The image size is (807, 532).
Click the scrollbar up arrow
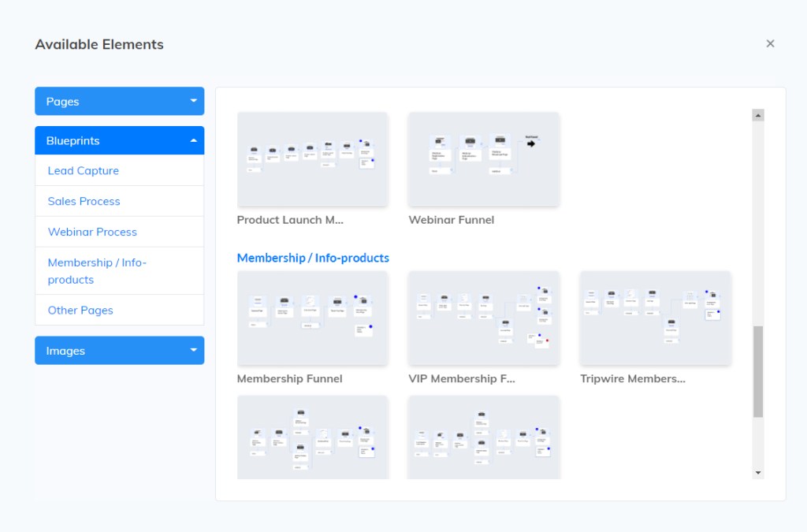(x=758, y=115)
